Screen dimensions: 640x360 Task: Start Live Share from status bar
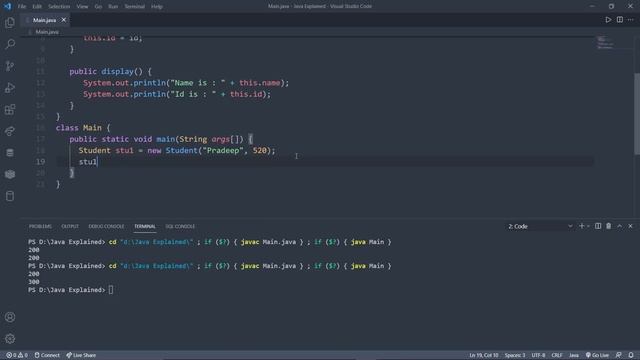coord(81,355)
